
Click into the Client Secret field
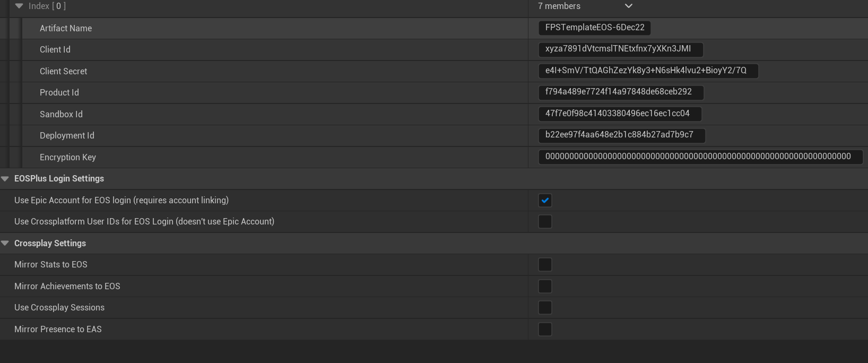click(x=648, y=71)
